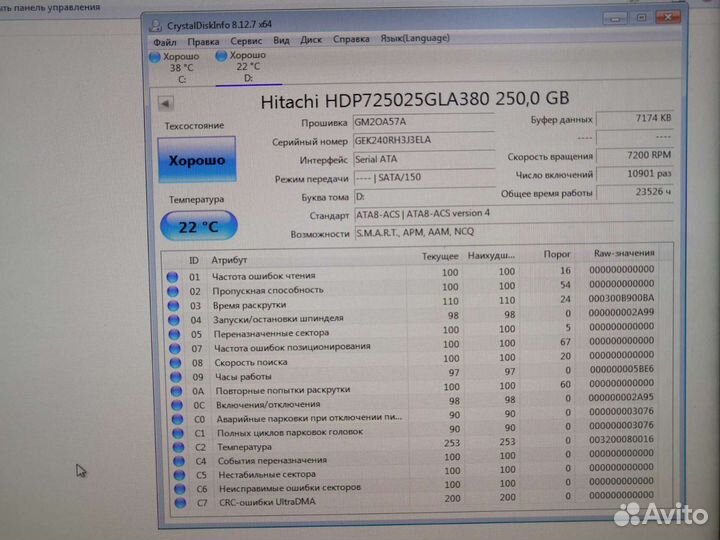
Task: Click the Порог column header
Action: tap(557, 254)
